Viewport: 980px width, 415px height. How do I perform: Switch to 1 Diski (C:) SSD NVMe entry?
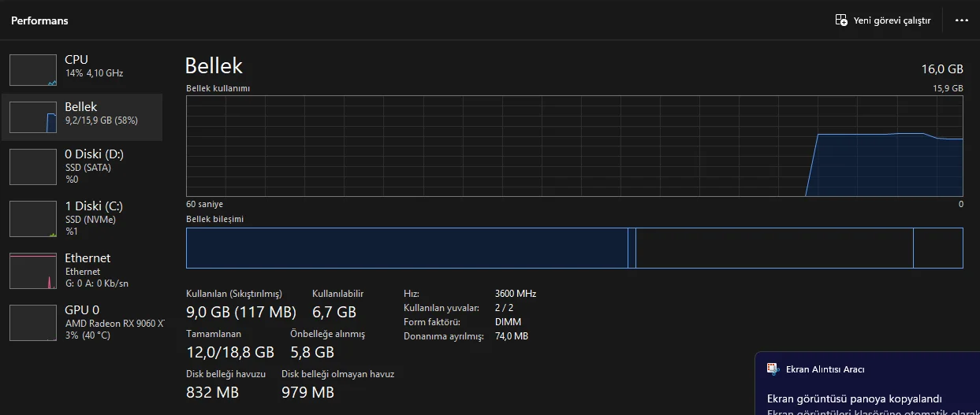(x=95, y=217)
